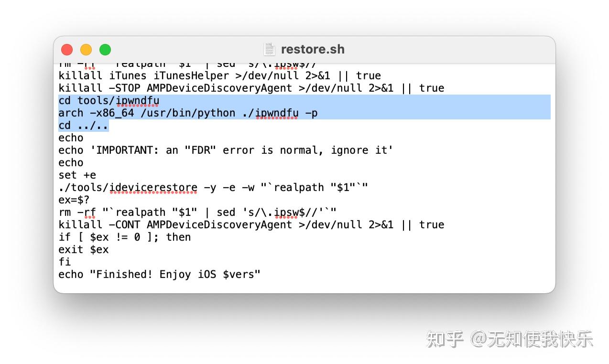Click the line 'arch -x86_64 /usr/bin/python'
The width and height of the screenshot is (609, 364).
[x=188, y=113]
